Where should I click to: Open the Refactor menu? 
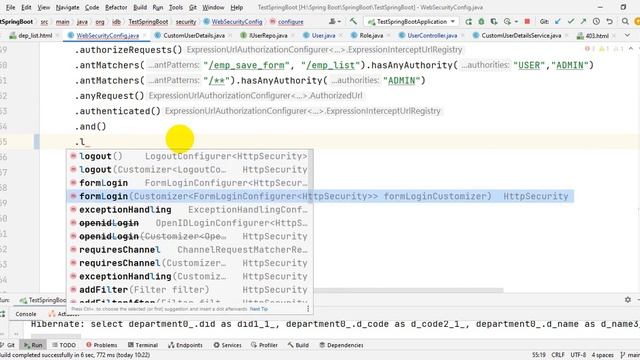point(116,7)
